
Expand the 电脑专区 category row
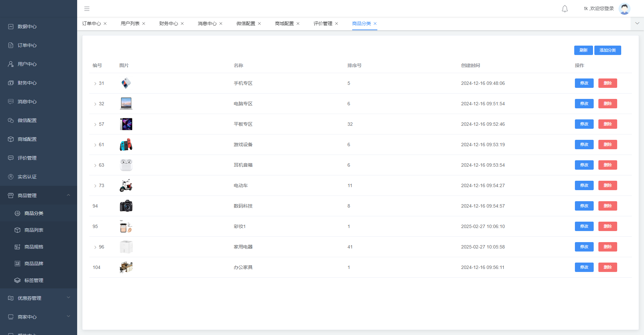coord(95,104)
